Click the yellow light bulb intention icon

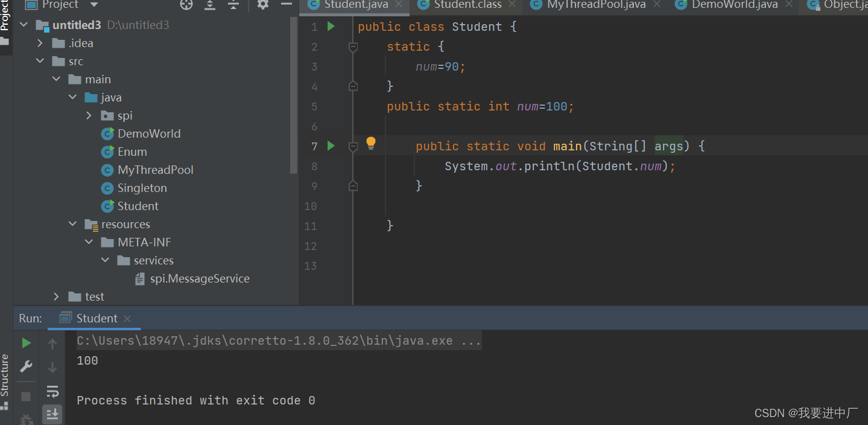click(x=371, y=143)
